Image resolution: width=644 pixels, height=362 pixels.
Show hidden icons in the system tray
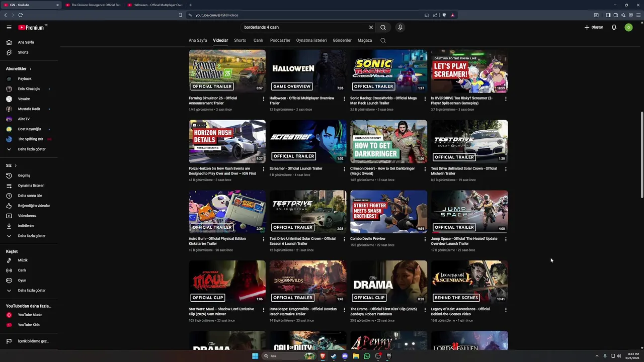pos(597,356)
